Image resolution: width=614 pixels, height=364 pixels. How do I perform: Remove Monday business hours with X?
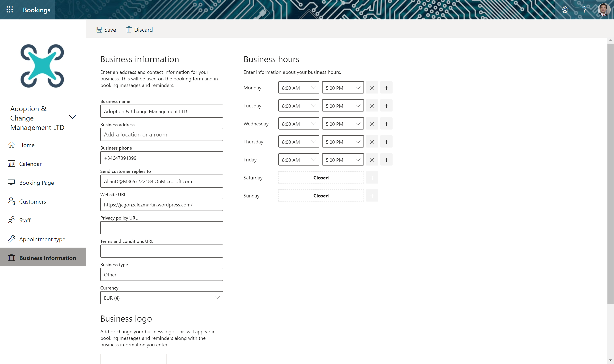(372, 88)
